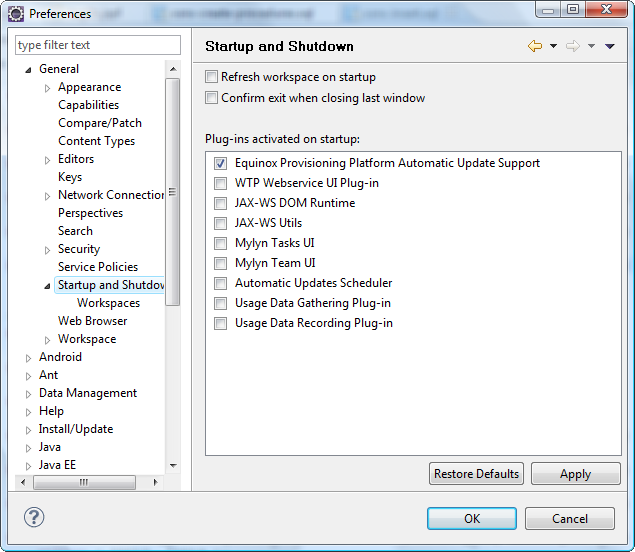This screenshot has width=635, height=552.
Task: Expand the Security tree node
Action: click(47, 250)
